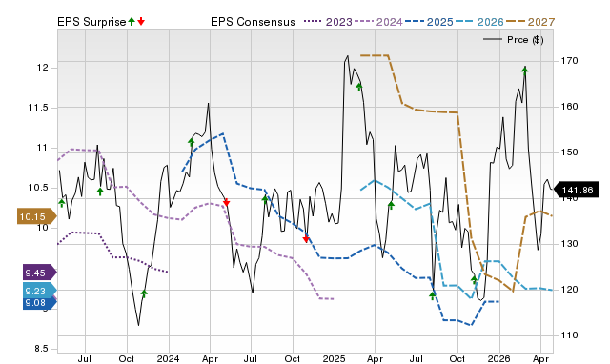Viewport: 610px width, 364px height.
Task: Click the light blue 9.23 value tag
Action: (40, 291)
